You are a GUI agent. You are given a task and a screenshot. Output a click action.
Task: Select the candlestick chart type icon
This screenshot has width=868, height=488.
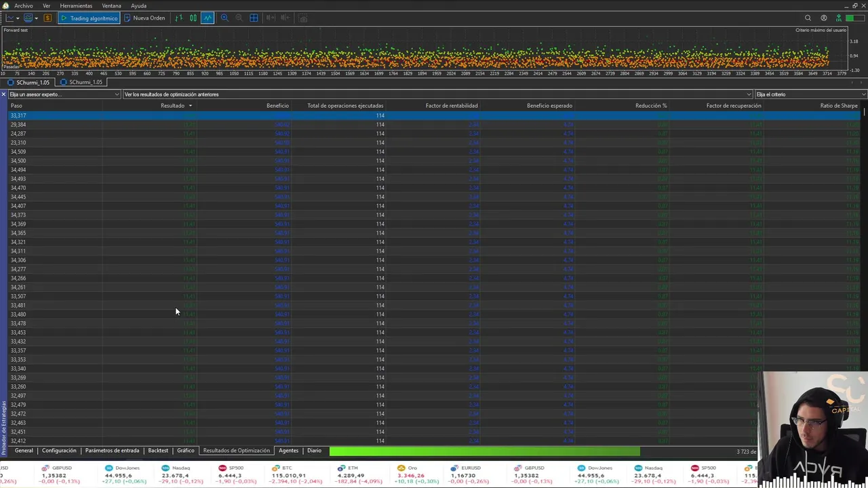coord(193,18)
